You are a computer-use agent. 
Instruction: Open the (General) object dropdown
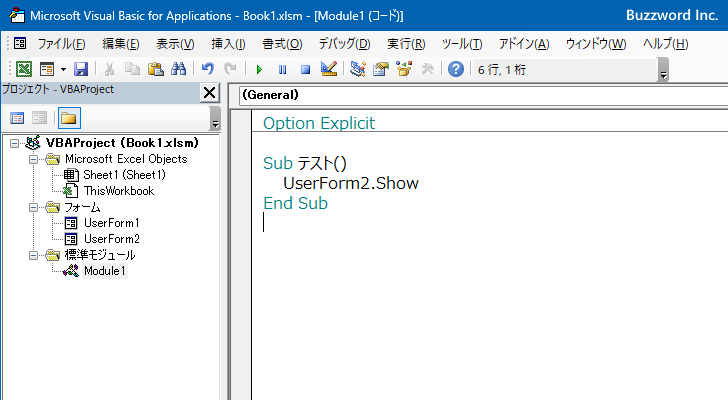(480, 95)
